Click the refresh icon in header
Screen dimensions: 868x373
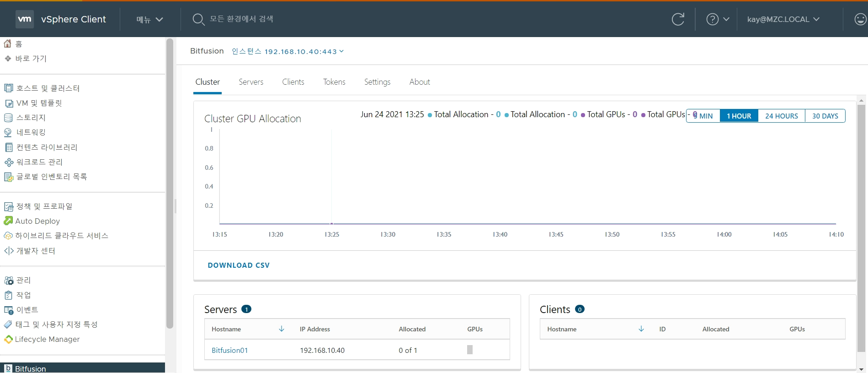678,19
